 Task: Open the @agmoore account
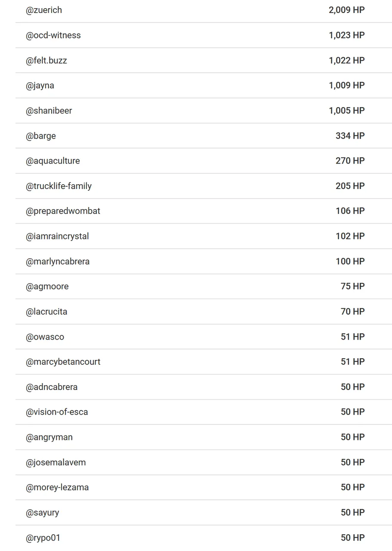click(x=47, y=286)
